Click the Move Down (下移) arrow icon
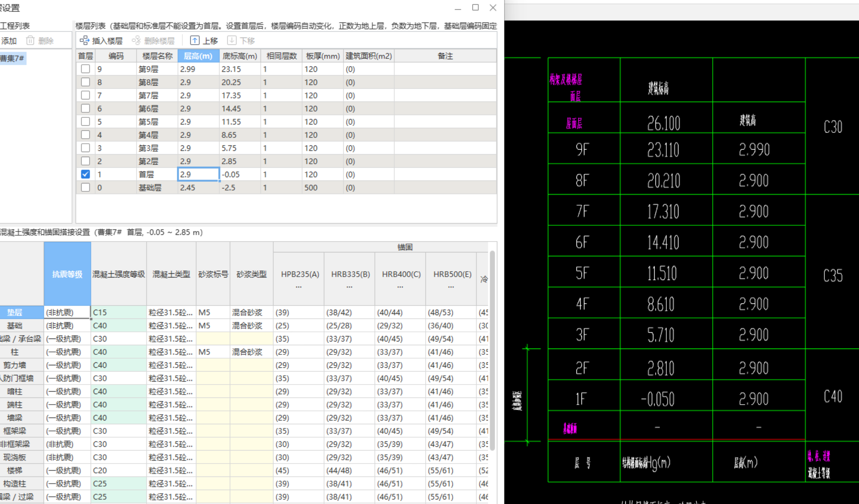The width and height of the screenshot is (859, 504). 232,41
